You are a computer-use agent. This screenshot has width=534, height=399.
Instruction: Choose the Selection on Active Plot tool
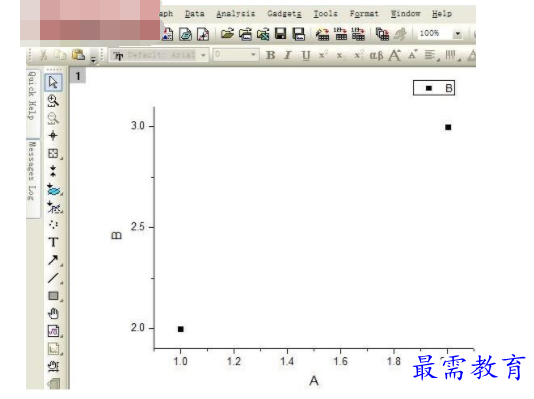(x=54, y=189)
